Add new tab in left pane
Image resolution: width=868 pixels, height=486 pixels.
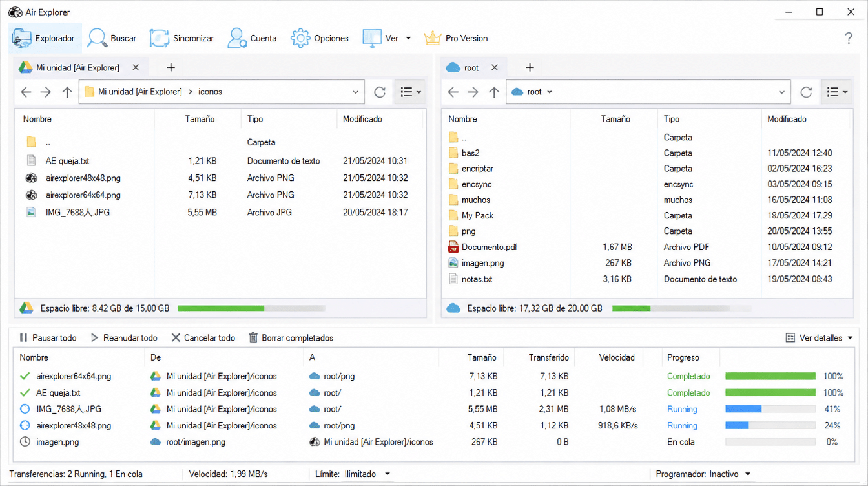point(170,67)
